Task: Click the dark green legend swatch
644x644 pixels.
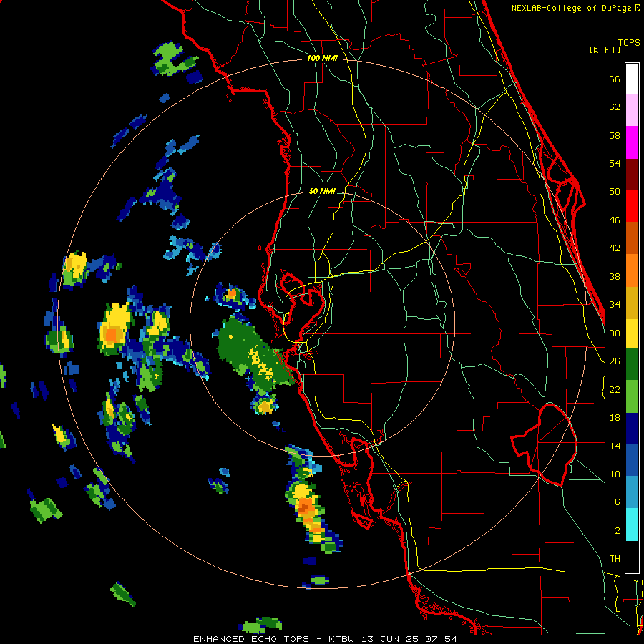Action: pos(632,364)
